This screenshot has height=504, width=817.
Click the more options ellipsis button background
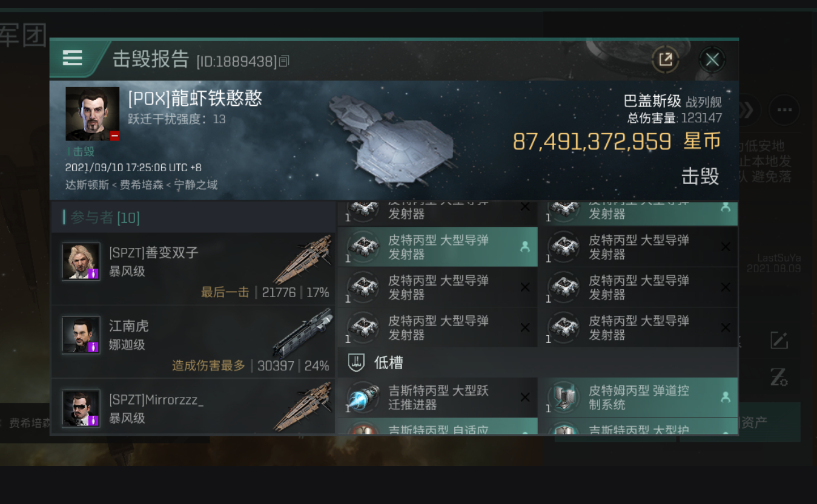click(784, 110)
